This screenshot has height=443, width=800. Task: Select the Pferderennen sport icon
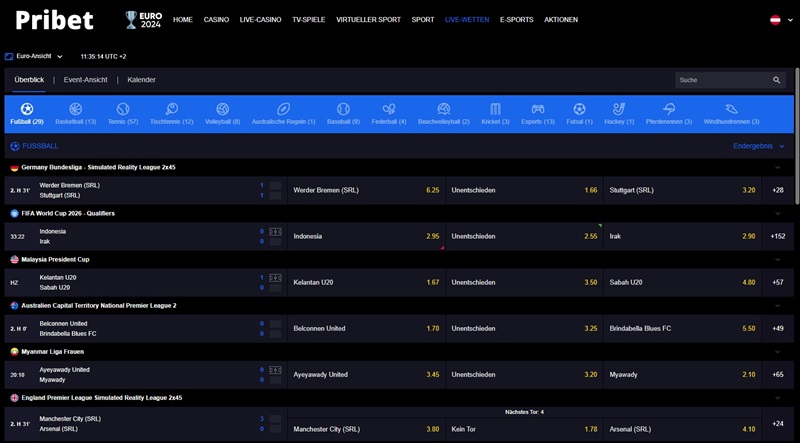pyautogui.click(x=669, y=109)
